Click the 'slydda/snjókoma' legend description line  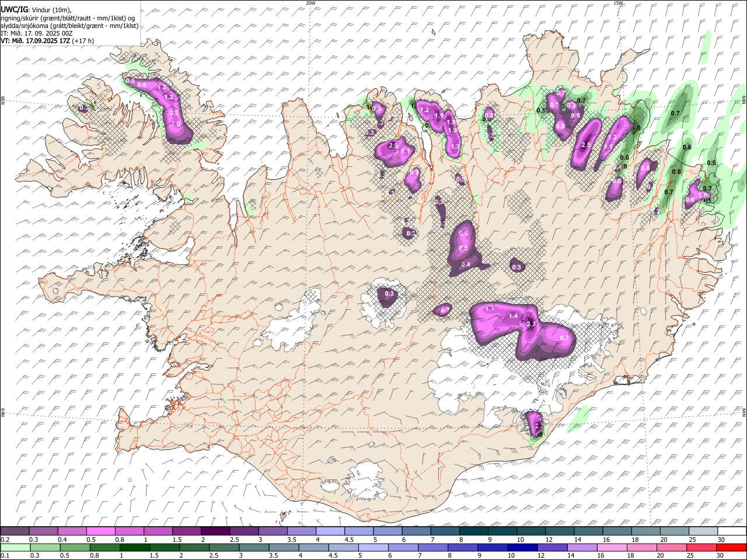(x=69, y=26)
